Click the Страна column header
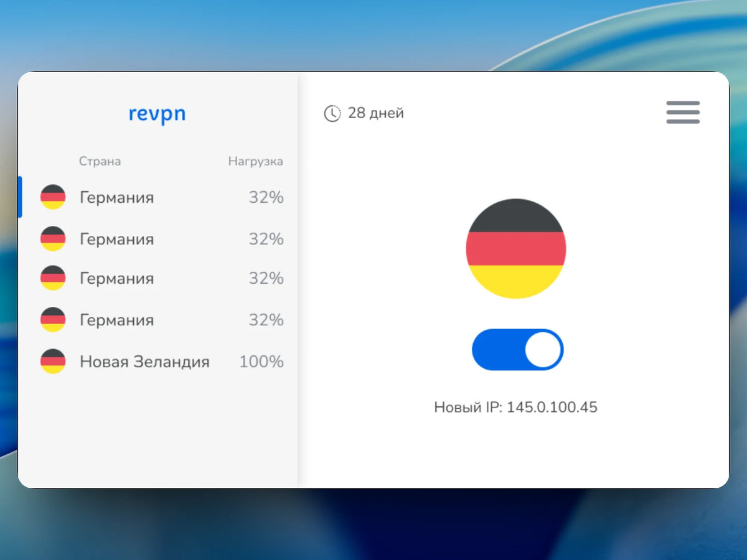 coord(100,162)
